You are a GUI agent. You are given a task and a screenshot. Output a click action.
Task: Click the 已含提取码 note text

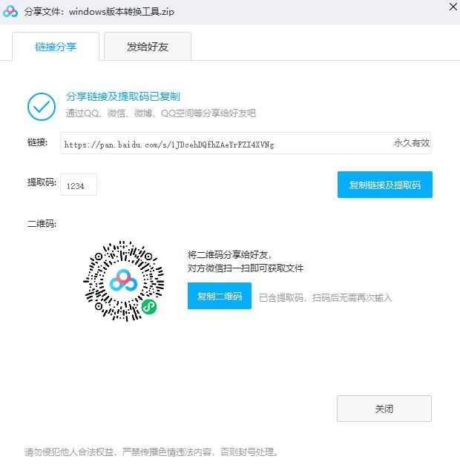coord(325,298)
